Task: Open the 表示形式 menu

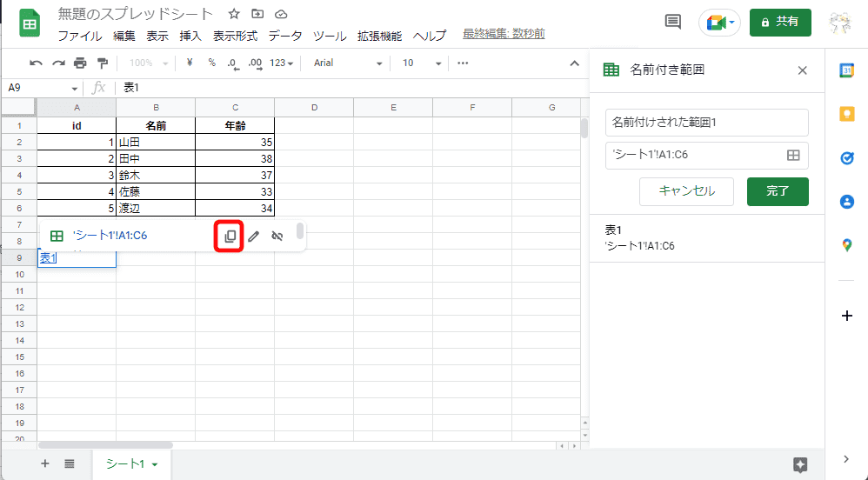Action: (x=236, y=36)
